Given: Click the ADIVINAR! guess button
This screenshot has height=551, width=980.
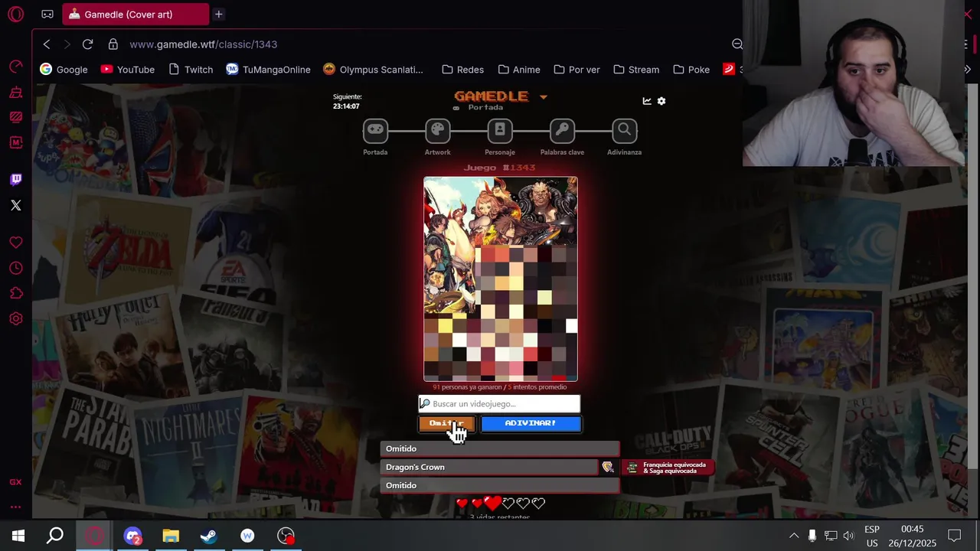Looking at the screenshot, I should pos(531,423).
